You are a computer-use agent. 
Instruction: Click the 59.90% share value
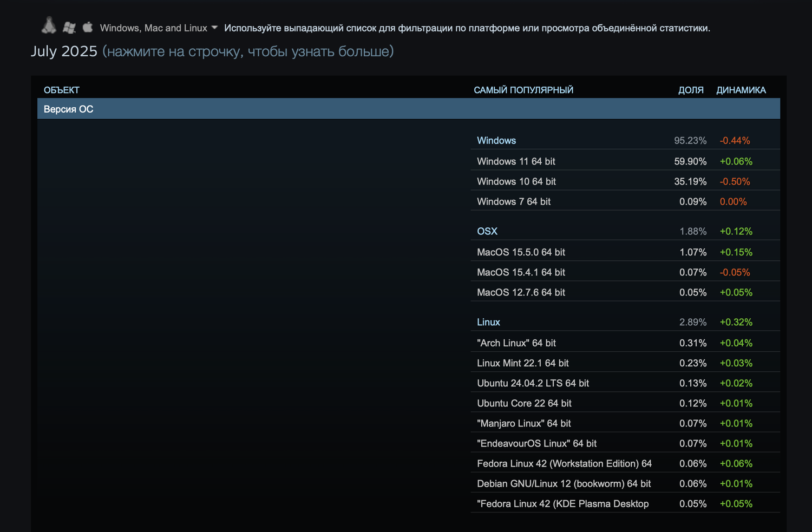[690, 161]
